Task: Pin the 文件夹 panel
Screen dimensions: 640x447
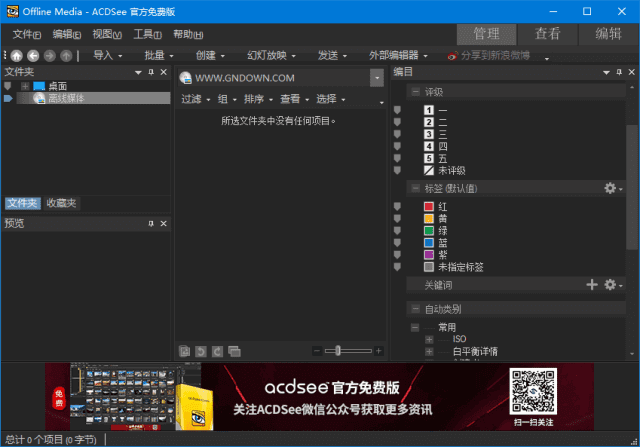Action: [151, 72]
